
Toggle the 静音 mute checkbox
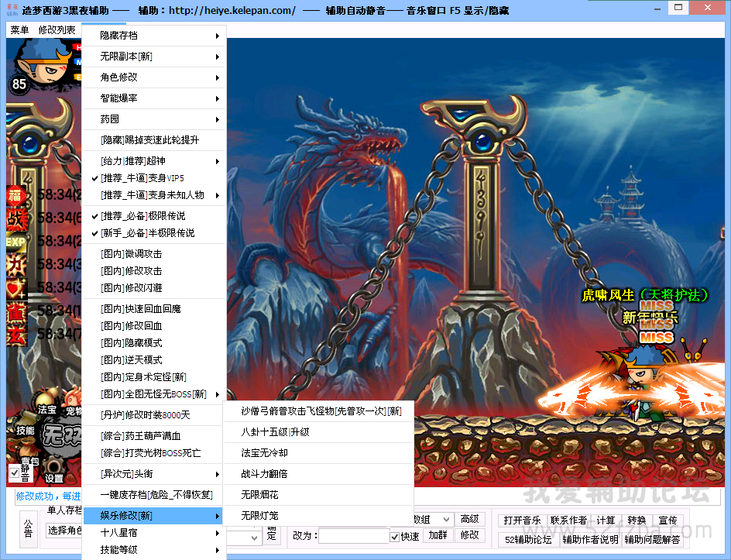coord(15,472)
